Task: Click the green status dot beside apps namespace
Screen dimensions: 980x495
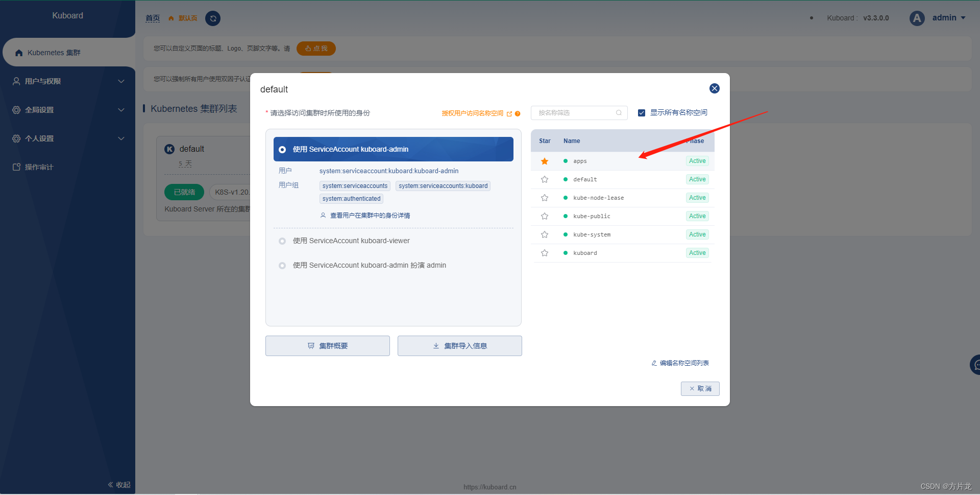Action: (566, 161)
